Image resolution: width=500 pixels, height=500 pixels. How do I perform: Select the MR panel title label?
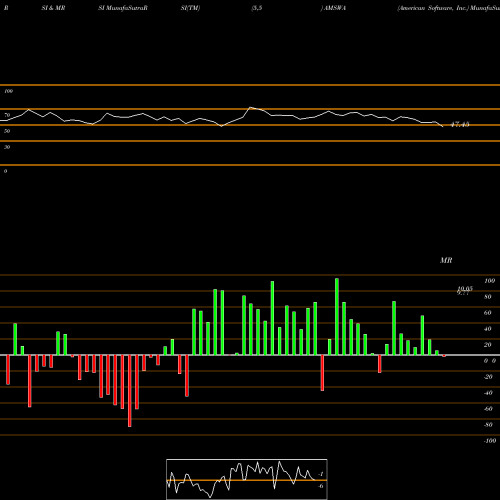coord(446,260)
